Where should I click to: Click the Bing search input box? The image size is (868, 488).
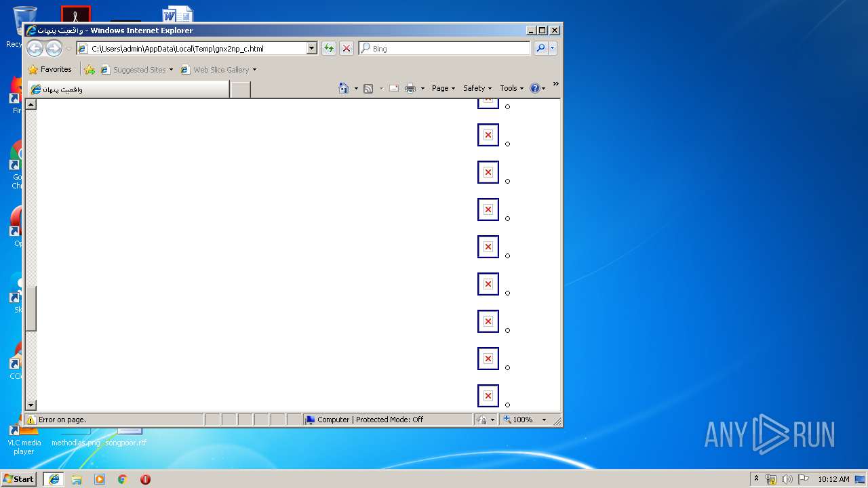tap(445, 48)
